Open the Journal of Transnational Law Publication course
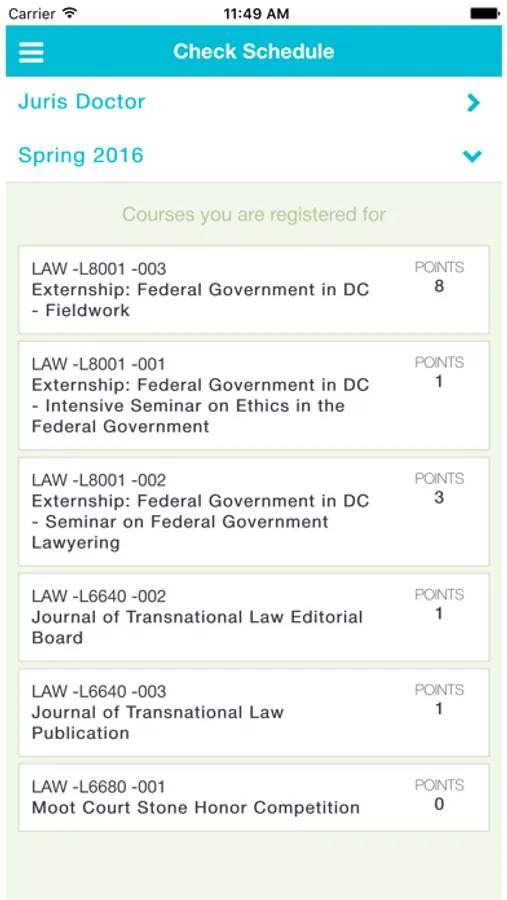 [254, 712]
